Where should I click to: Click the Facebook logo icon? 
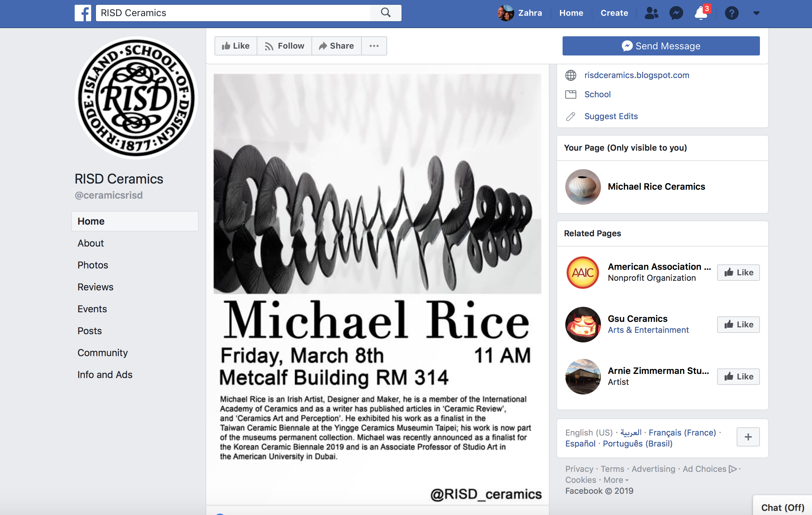(x=83, y=13)
